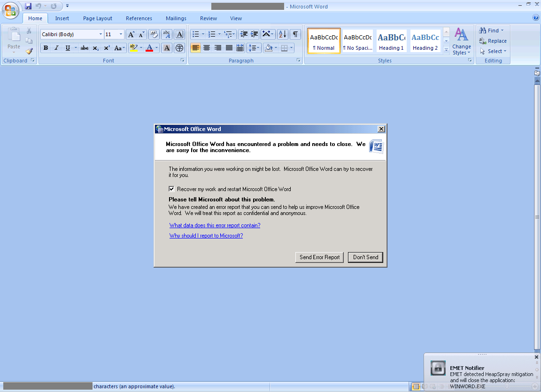Increase the paragraph indent

point(254,34)
